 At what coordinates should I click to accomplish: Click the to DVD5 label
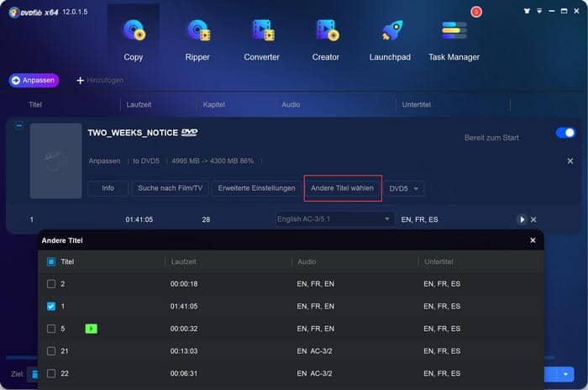146,161
